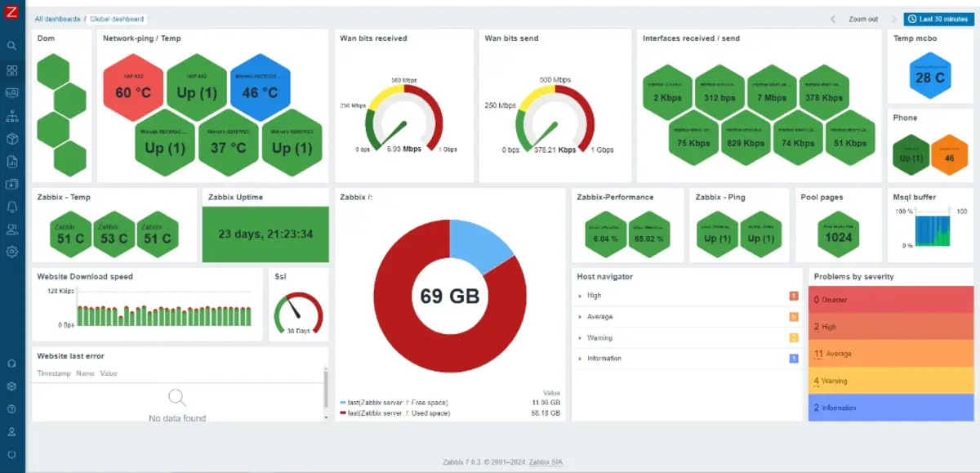Screen dimensions: 980x473
Task: Open the Data collection sidebar icon
Action: point(12,184)
